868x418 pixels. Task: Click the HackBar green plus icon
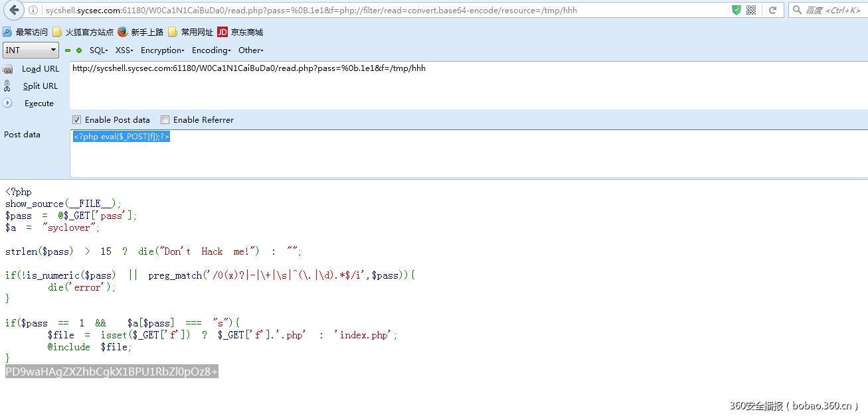[79, 50]
